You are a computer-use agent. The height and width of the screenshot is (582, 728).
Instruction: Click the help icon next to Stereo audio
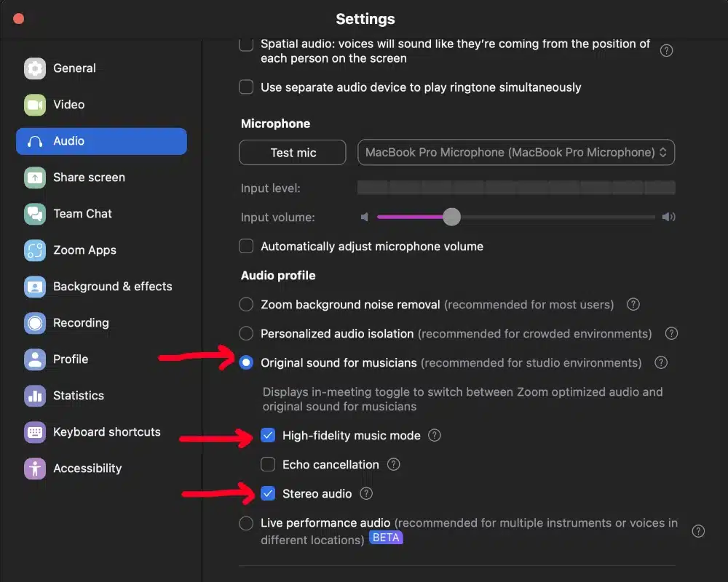(x=366, y=493)
